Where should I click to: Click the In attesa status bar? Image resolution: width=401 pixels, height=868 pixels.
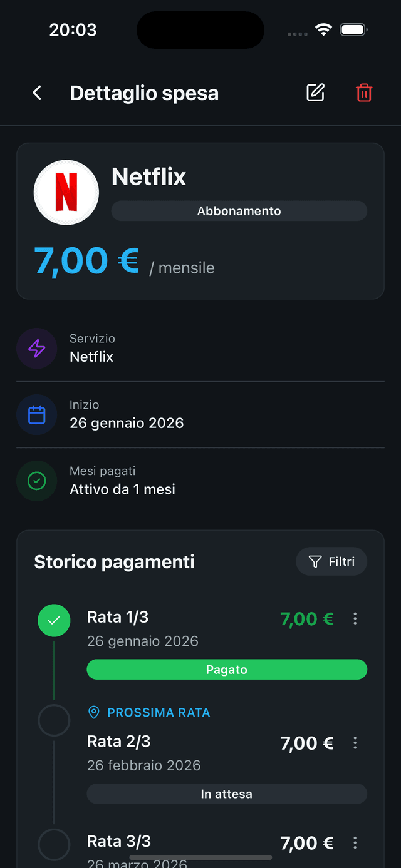227,794
